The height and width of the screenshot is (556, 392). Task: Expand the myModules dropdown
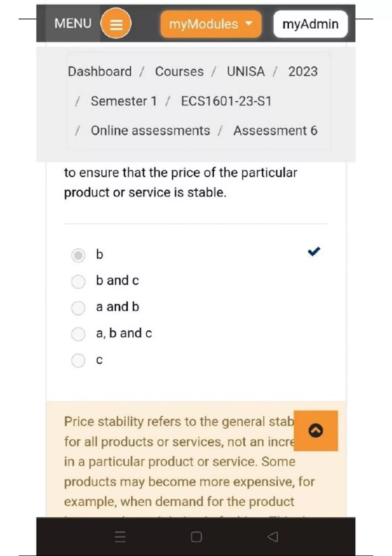(x=204, y=24)
